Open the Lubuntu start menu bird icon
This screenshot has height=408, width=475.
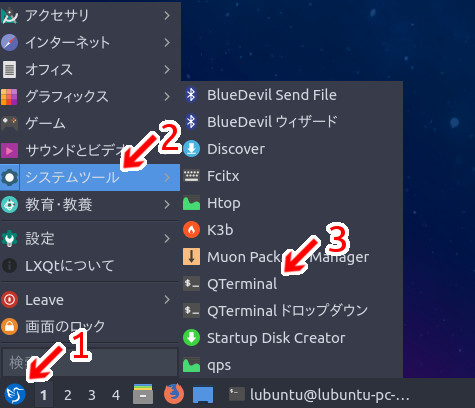pyautogui.click(x=14, y=394)
